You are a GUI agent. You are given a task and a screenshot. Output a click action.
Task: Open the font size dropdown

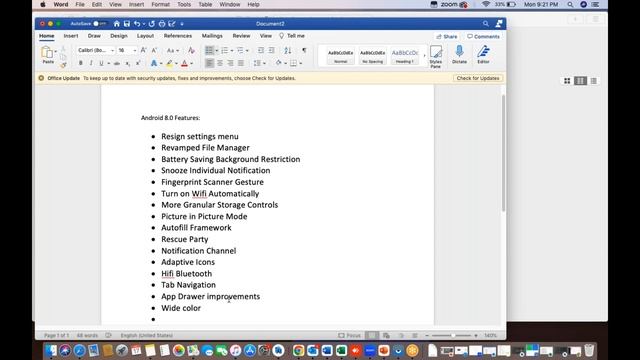(135, 50)
